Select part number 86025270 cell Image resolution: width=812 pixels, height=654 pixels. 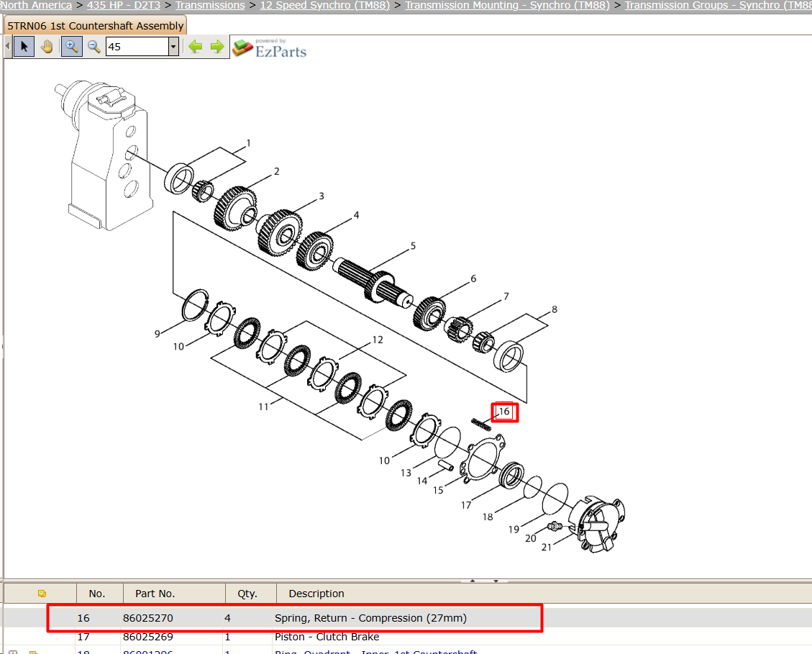point(148,618)
